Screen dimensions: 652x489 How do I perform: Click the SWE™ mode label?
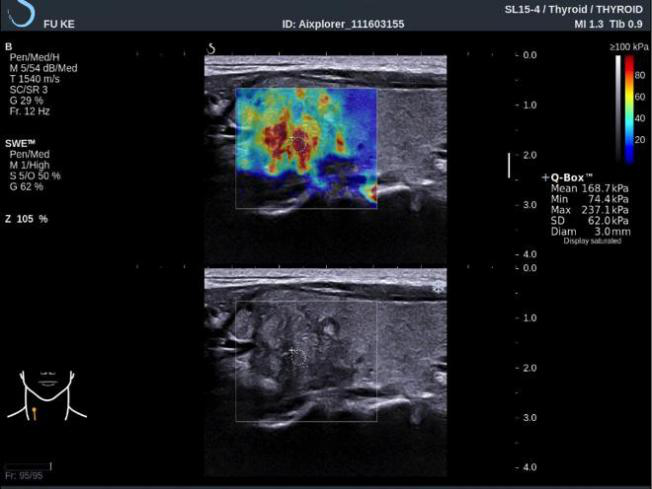[20, 144]
